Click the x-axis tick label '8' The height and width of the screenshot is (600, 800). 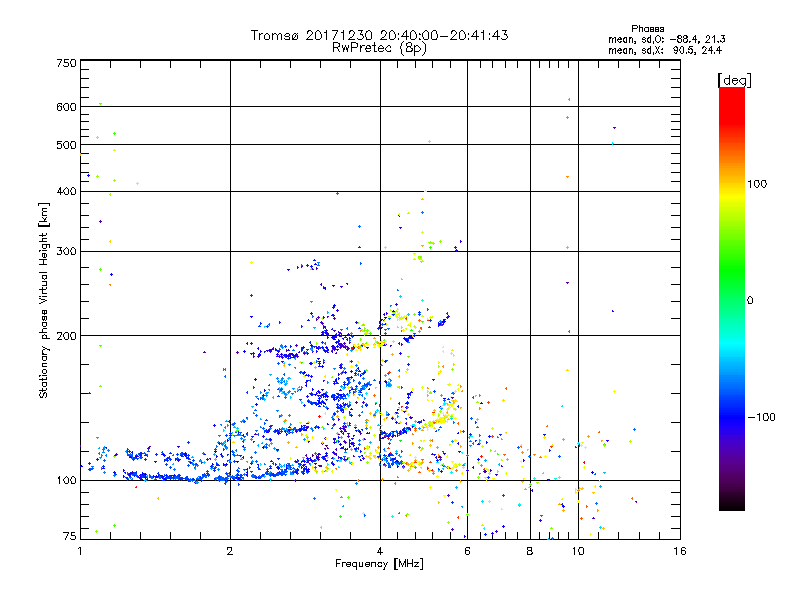(x=530, y=551)
